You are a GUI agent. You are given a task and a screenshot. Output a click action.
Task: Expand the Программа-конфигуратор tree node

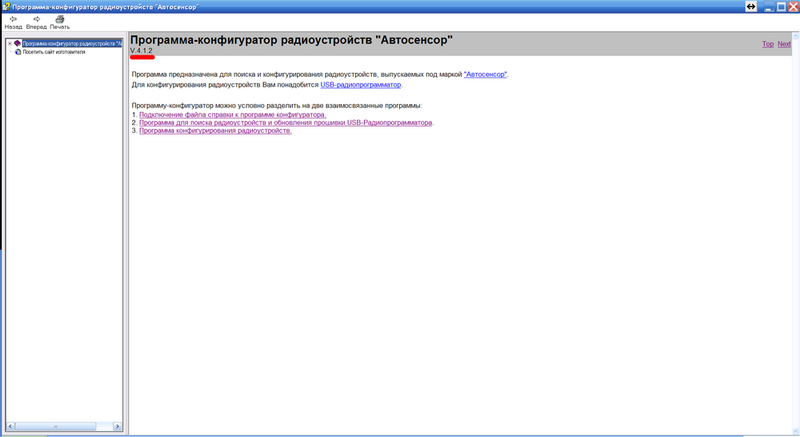coord(10,44)
